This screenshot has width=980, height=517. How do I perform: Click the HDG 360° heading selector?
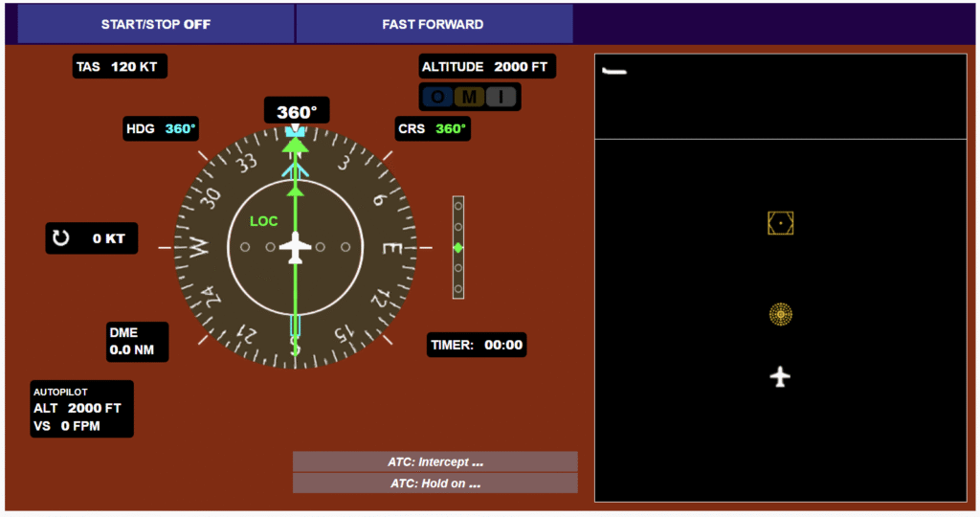161,129
